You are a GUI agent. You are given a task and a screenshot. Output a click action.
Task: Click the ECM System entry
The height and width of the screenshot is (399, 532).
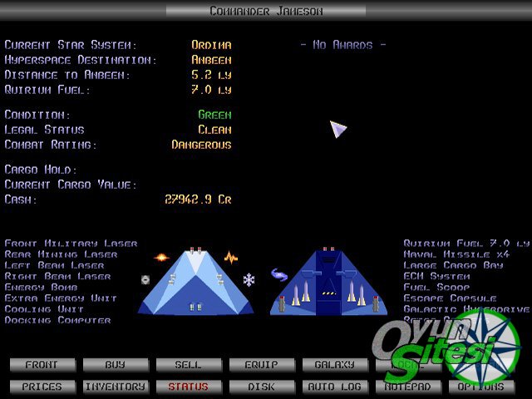436,276
